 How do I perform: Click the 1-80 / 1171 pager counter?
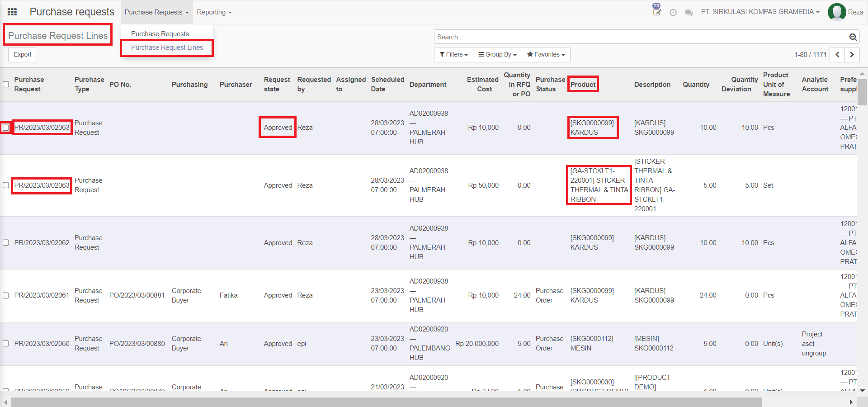tap(810, 55)
